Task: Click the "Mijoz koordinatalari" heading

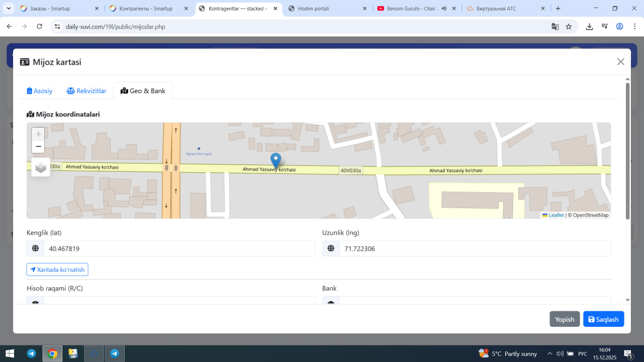Action: click(x=63, y=114)
